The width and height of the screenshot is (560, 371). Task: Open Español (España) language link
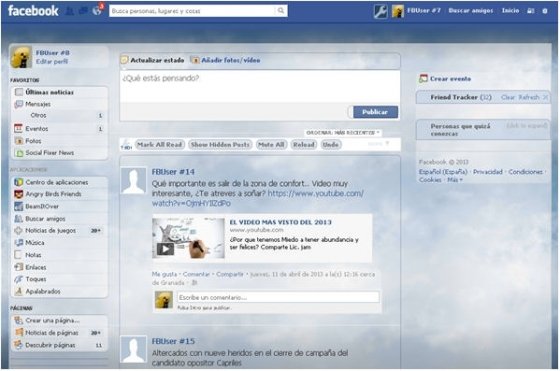tap(443, 172)
